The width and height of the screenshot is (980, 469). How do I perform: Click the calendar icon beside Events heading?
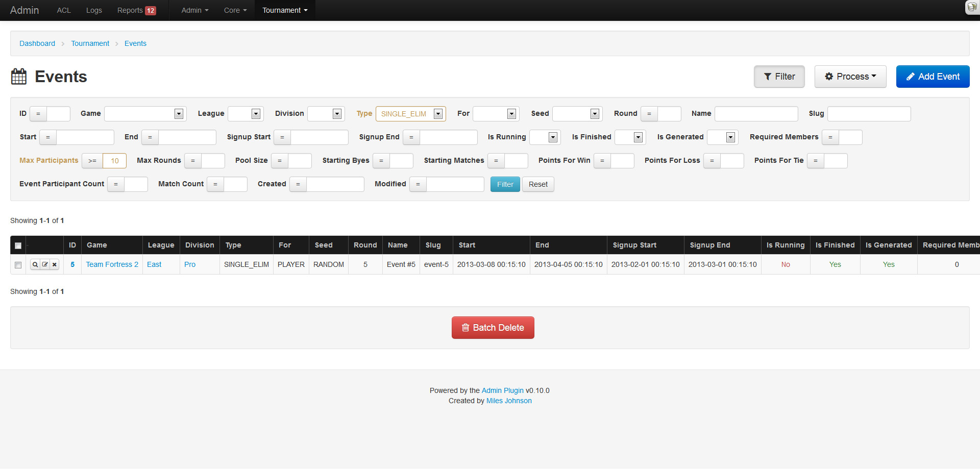coord(19,77)
